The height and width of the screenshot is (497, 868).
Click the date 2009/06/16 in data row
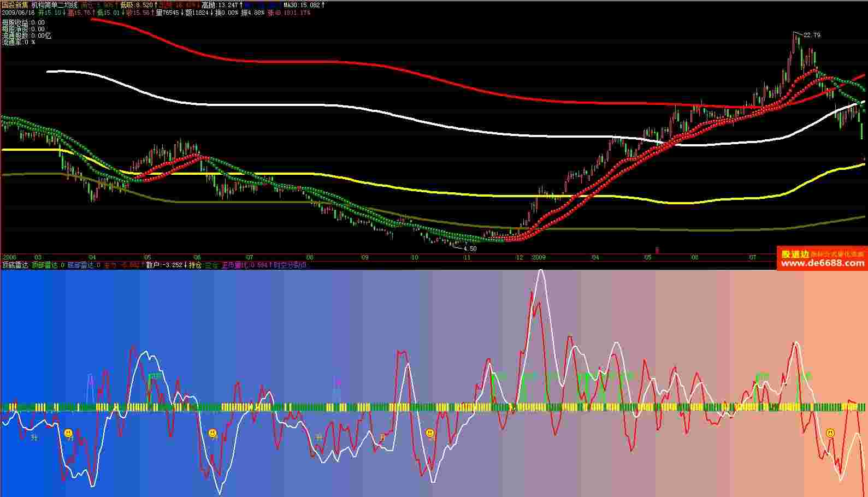point(18,13)
